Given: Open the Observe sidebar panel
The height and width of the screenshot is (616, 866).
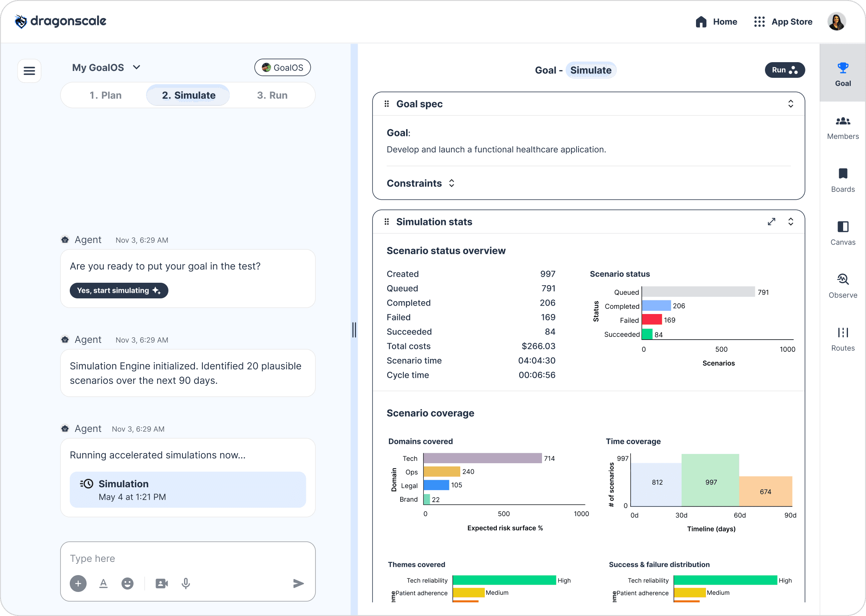Looking at the screenshot, I should click(842, 286).
